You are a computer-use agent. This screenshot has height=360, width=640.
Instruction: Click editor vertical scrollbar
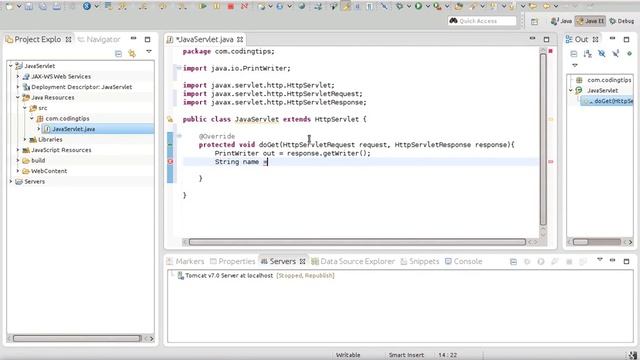tap(543, 139)
